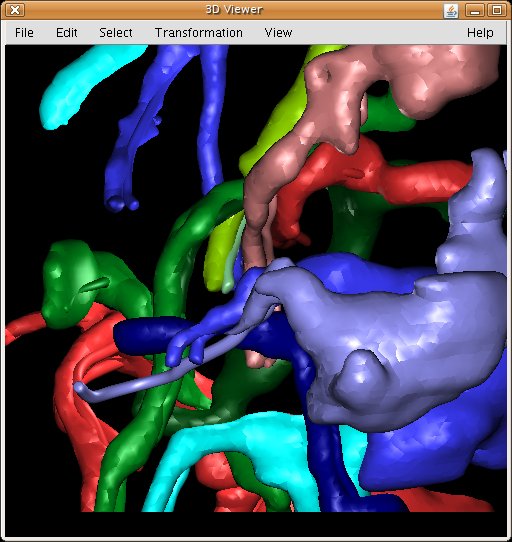Open the File menu
512x542 pixels.
24,33
